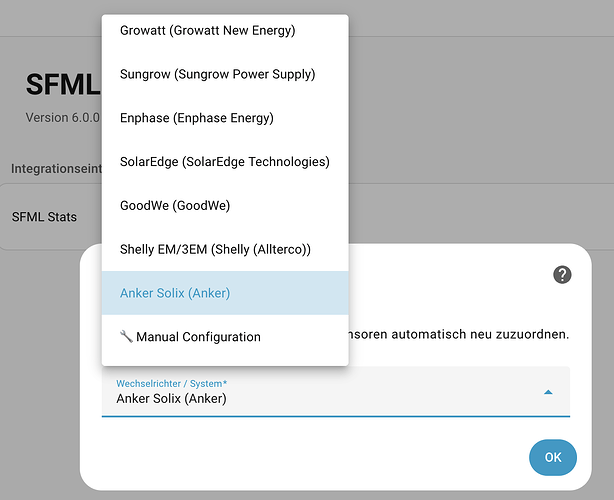Click the wrench icon beside Manual Configuration
The width and height of the screenshot is (614, 500).
click(x=126, y=336)
